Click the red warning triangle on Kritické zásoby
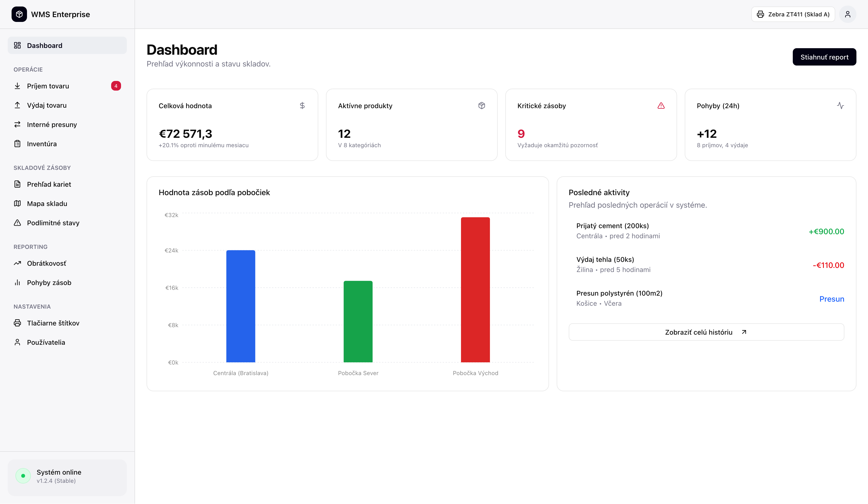This screenshot has height=504, width=868. point(661,106)
